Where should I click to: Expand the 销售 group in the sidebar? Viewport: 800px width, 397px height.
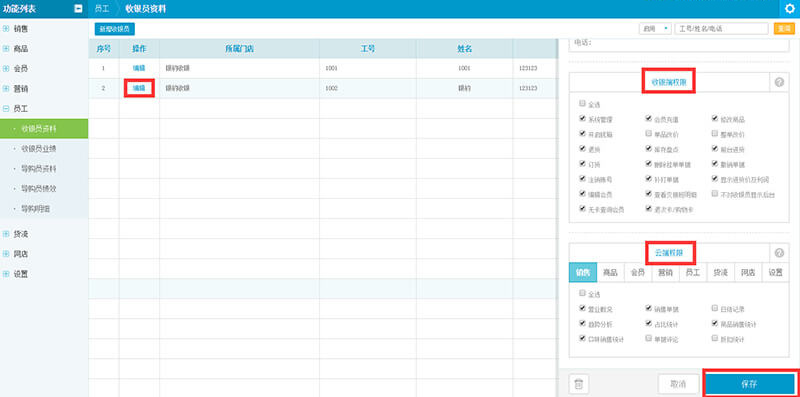6,29
